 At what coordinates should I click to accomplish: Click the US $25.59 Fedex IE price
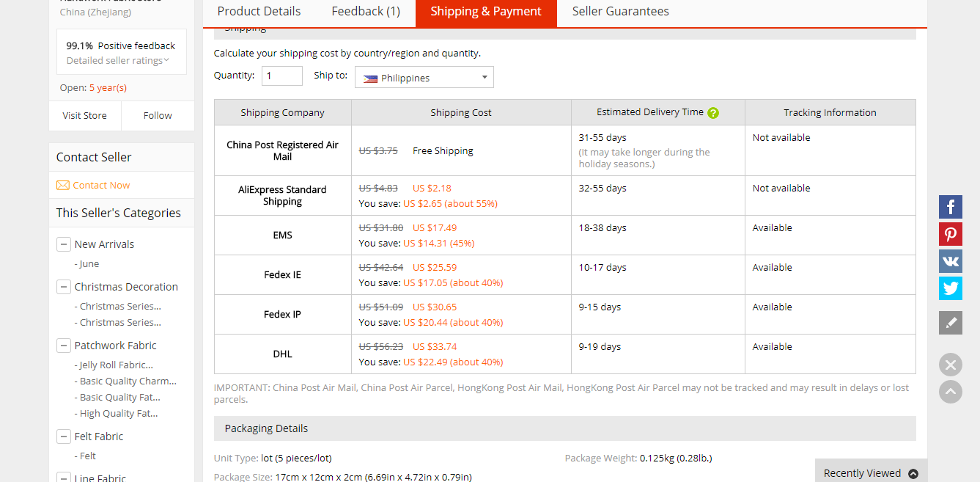[x=435, y=268]
